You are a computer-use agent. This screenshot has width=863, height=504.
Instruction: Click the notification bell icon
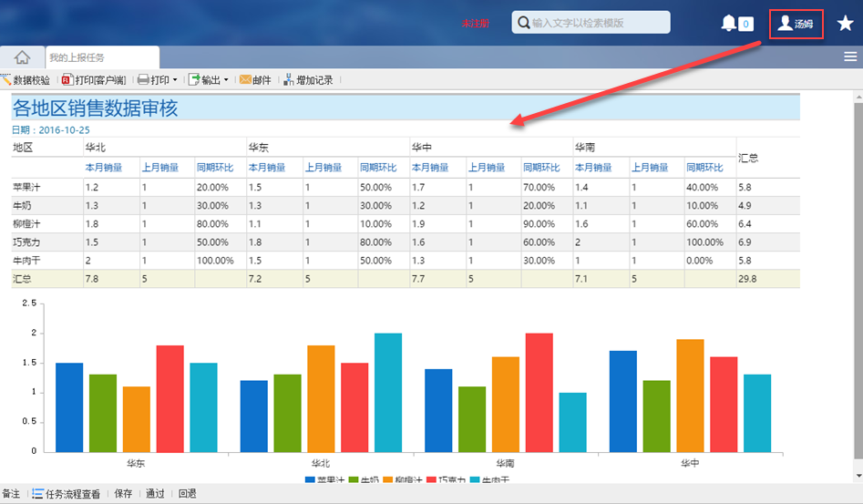coord(728,23)
